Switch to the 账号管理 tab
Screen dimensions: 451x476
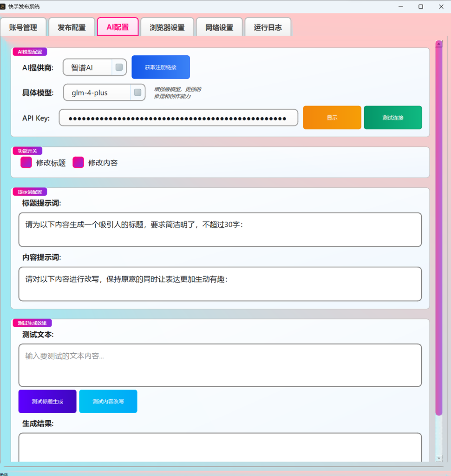click(x=23, y=27)
